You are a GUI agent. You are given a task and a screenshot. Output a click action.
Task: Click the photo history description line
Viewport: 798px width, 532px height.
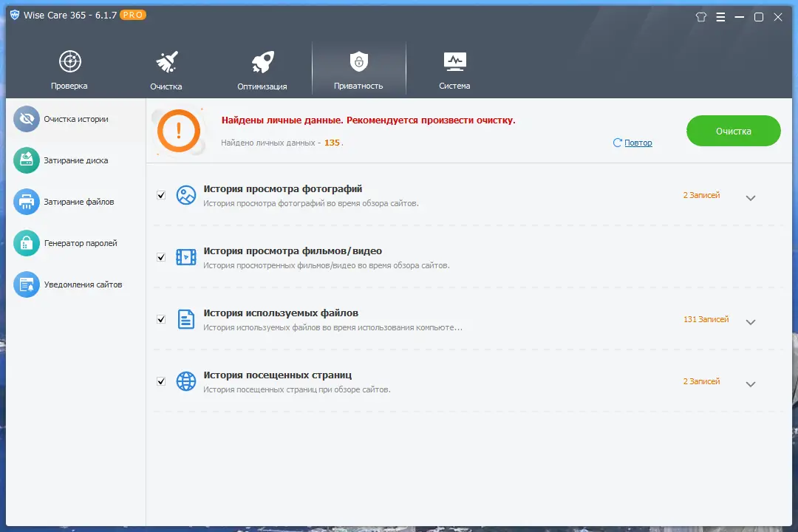pos(311,203)
